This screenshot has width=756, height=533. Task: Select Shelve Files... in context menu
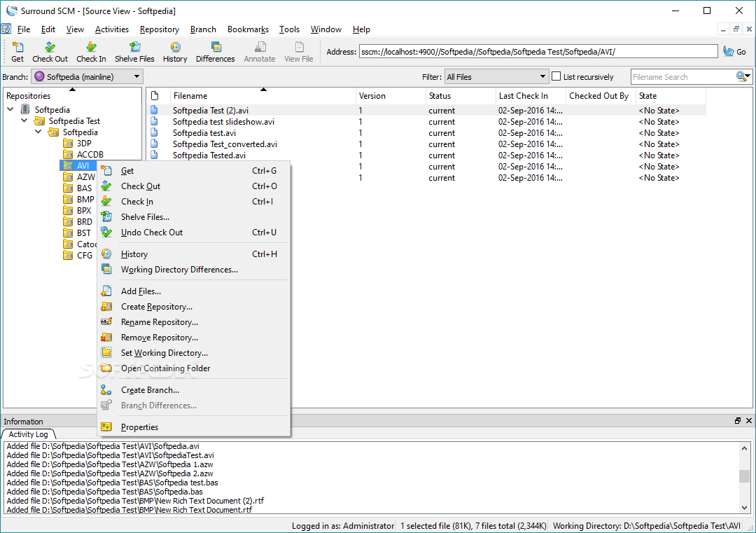[194, 217]
